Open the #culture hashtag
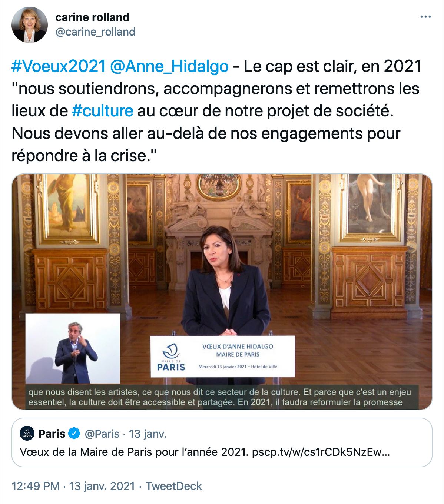Screen dimensions: 444x504 point(102,111)
